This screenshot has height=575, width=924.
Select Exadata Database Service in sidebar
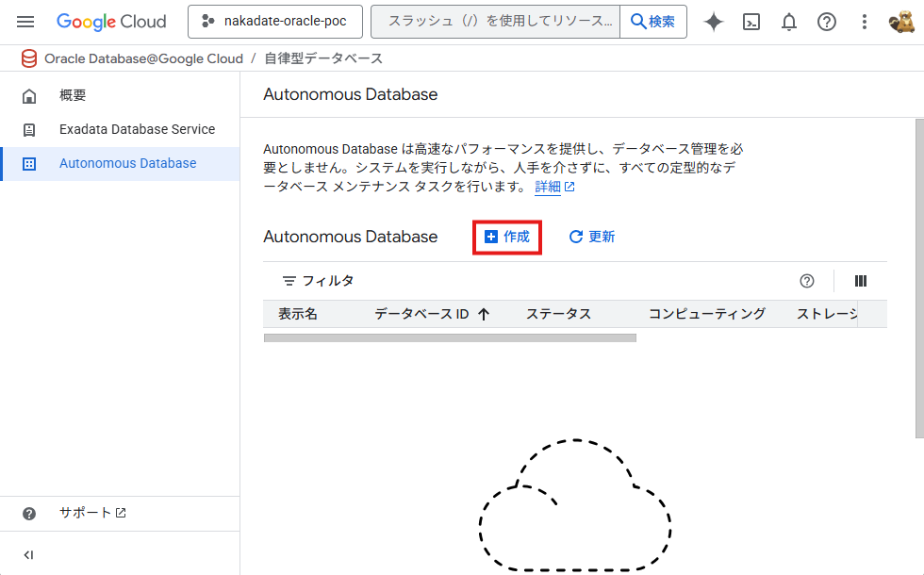[137, 129]
